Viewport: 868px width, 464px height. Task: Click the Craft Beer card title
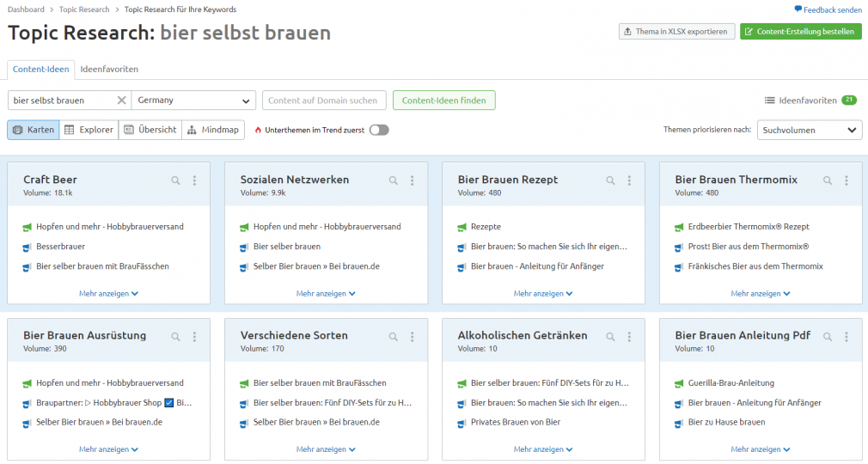[x=50, y=180]
